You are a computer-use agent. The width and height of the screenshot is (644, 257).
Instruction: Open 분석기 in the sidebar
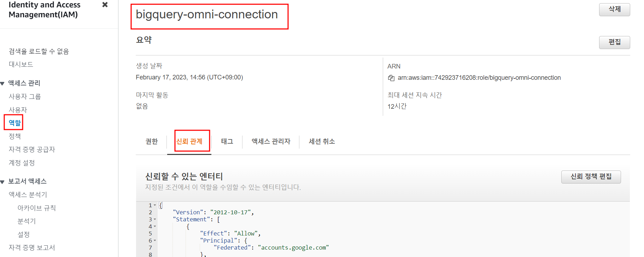[x=27, y=221]
